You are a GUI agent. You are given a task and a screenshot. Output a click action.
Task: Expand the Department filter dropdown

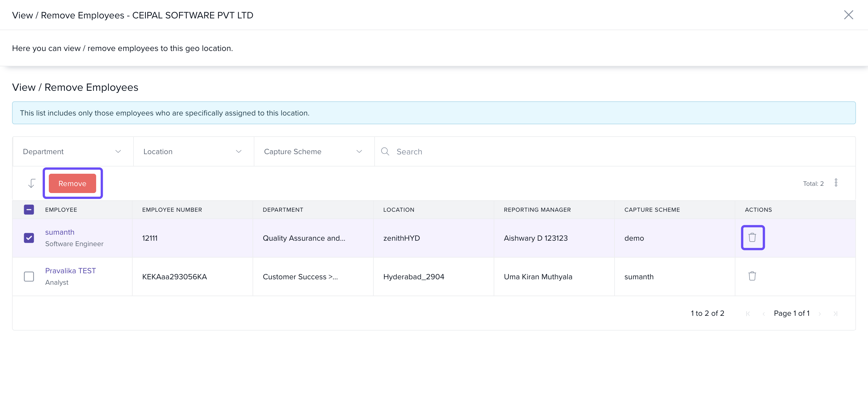(x=72, y=151)
